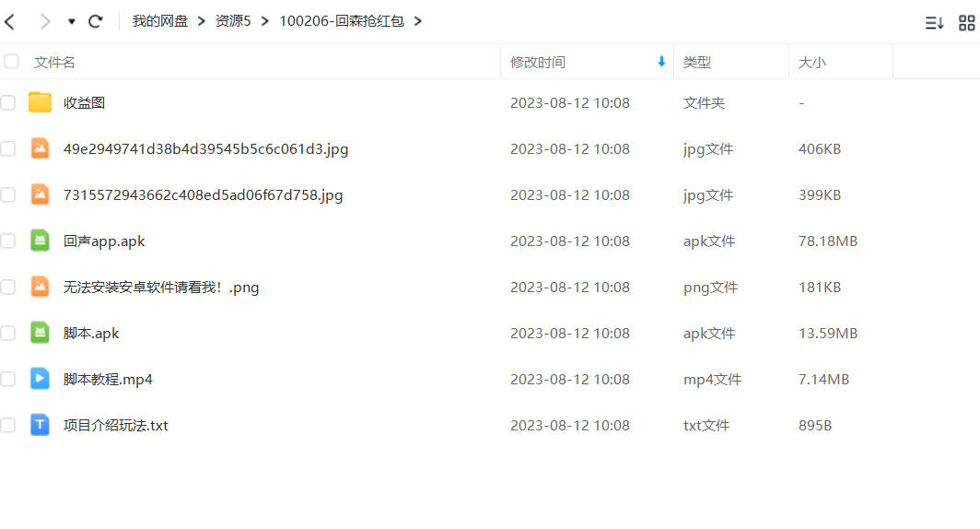Image resolution: width=980 pixels, height=529 pixels.
Task: Open the sort order menu icon
Action: coord(934,23)
